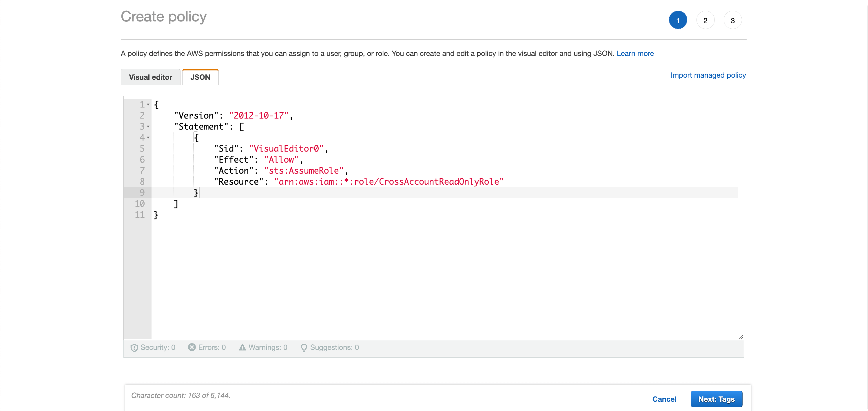Click the Security shield icon in status bar

(x=134, y=348)
